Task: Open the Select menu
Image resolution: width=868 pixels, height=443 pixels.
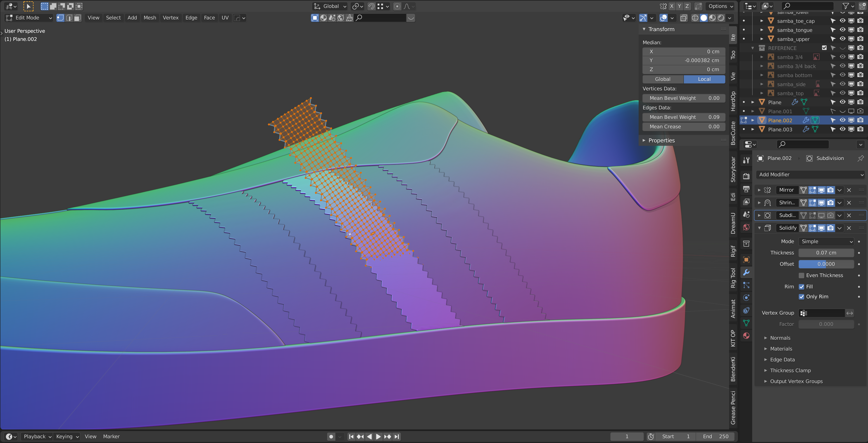Action: pyautogui.click(x=113, y=18)
